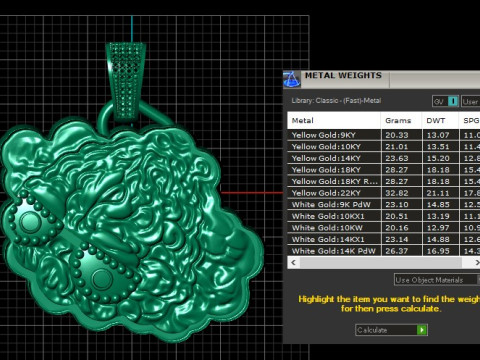
Task: Click the Library: Classic - (Fast)-Metal label
Action: pos(336,101)
